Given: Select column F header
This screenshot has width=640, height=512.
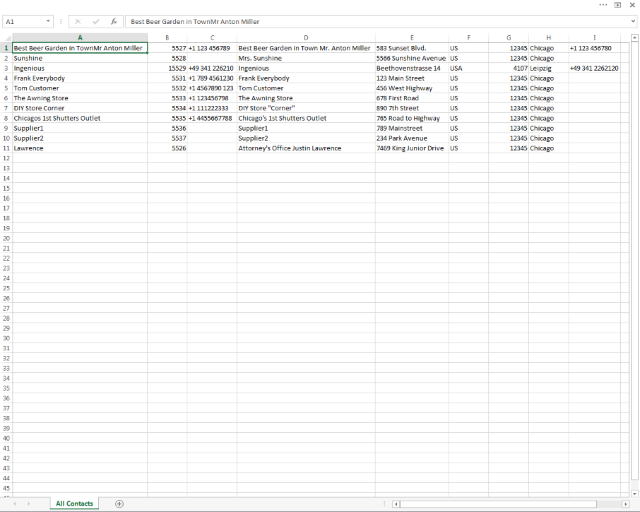Looking at the screenshot, I should [x=469, y=38].
